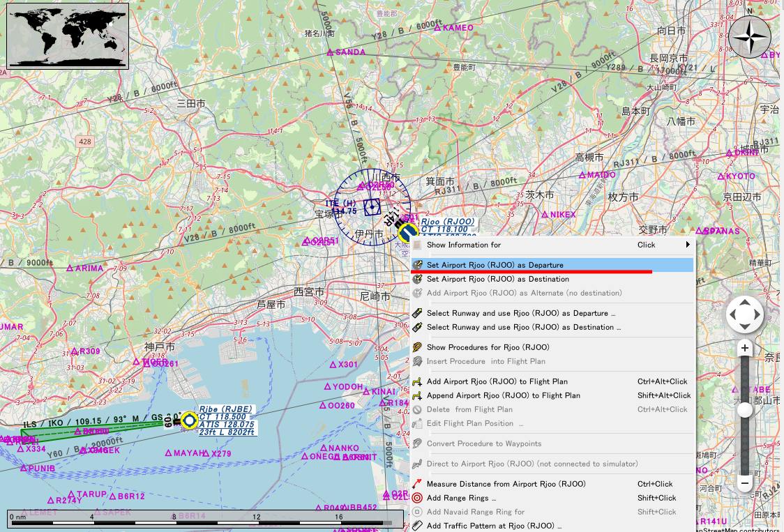Choose Measure Distance from Airport Rjoo
Viewport: 784px width, 532px height.
point(506,484)
